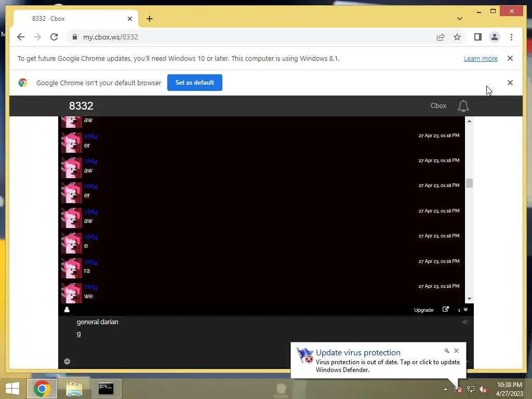Click the chat scrollbar down arrow
The height and width of the screenshot is (399, 532).
[469, 299]
